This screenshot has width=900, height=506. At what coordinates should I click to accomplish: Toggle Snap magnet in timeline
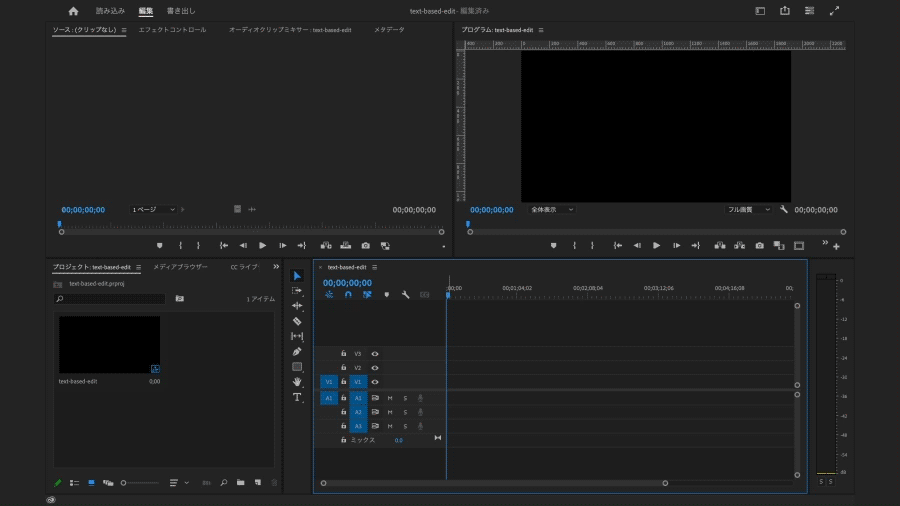coord(348,295)
